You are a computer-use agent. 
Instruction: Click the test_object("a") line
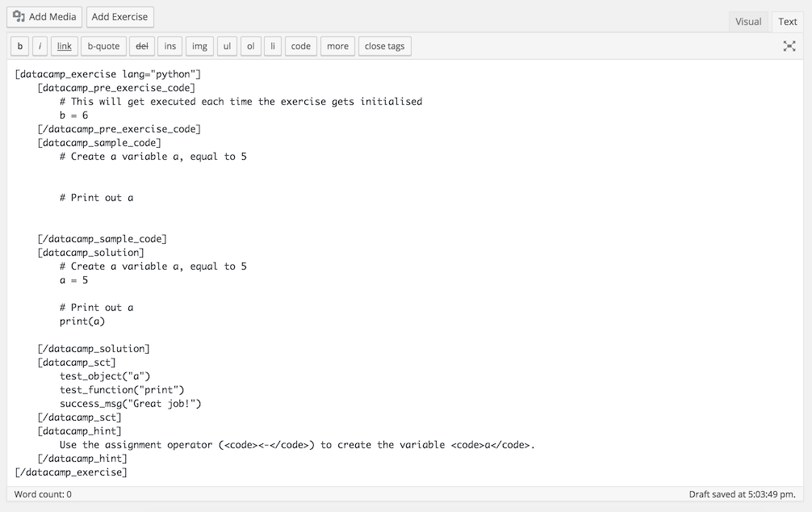[x=105, y=376]
